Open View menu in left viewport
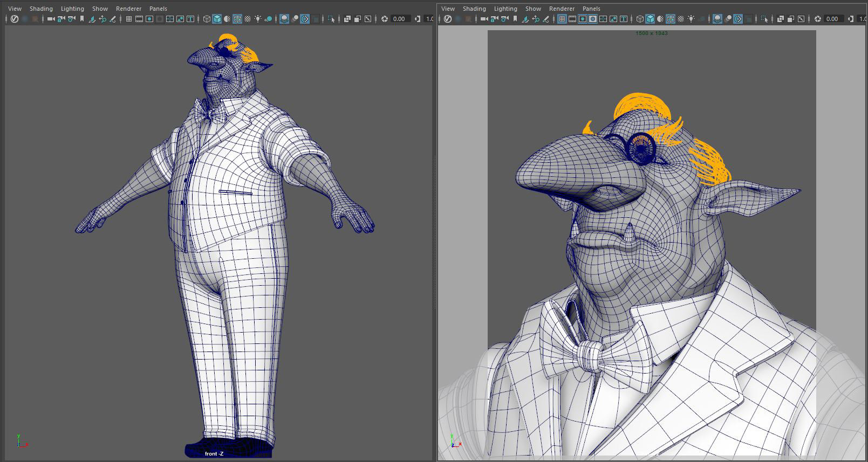Screen dimensions: 868x462 coord(15,9)
